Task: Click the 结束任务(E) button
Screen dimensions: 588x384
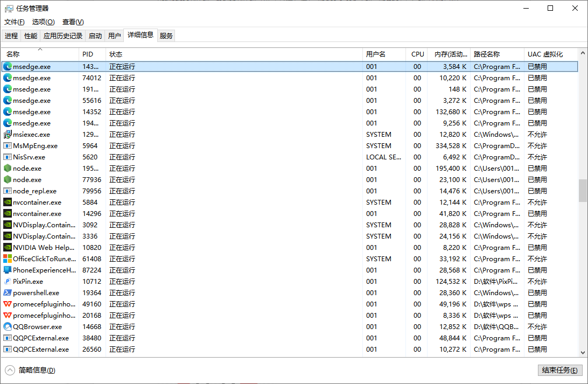Action: click(x=560, y=370)
